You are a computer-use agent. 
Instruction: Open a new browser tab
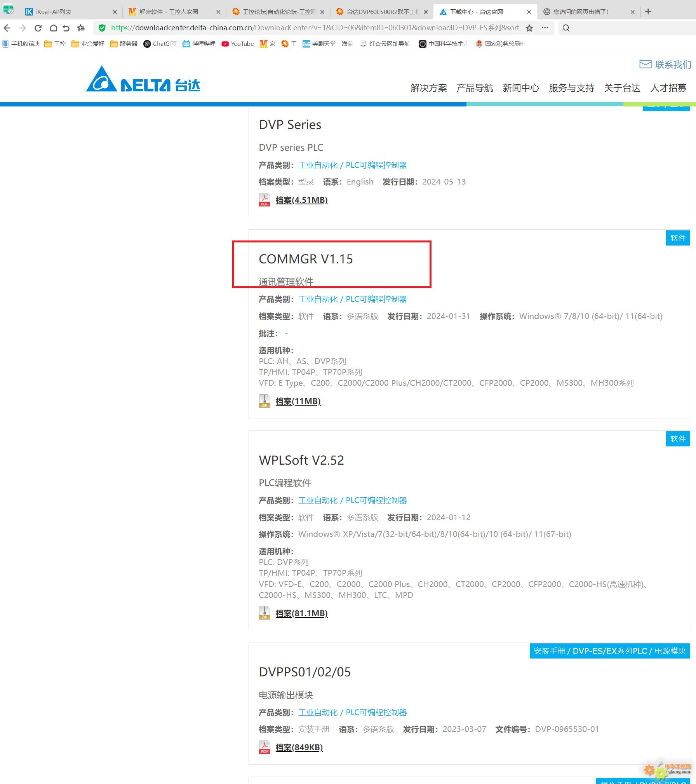tap(648, 12)
